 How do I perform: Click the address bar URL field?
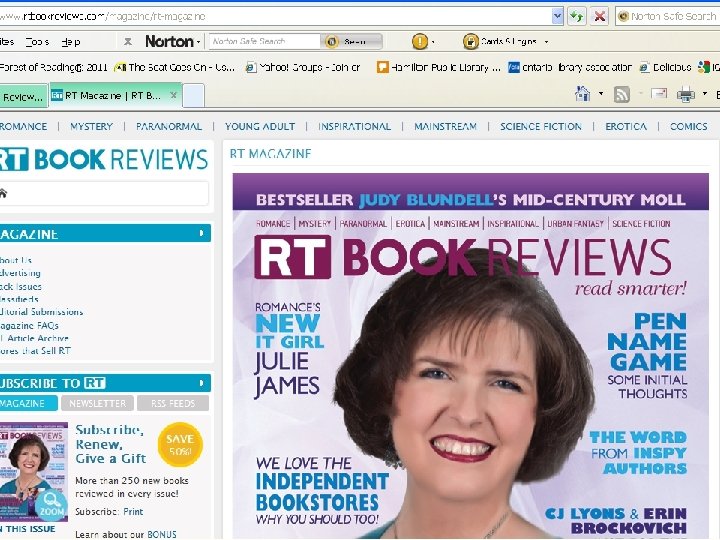275,17
